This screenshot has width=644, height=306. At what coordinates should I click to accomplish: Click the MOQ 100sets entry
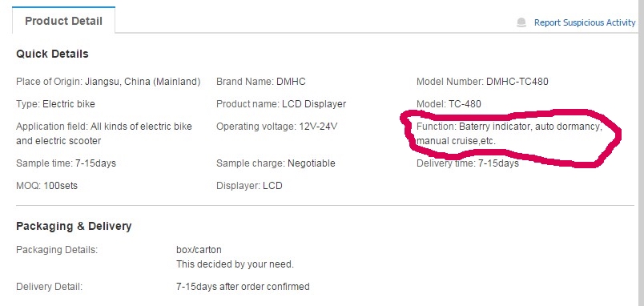coord(46,186)
